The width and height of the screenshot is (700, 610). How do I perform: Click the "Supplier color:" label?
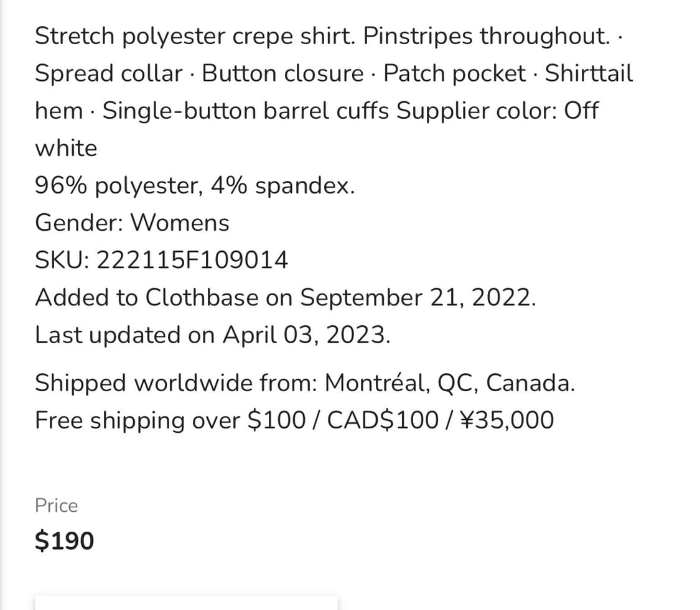(477, 111)
